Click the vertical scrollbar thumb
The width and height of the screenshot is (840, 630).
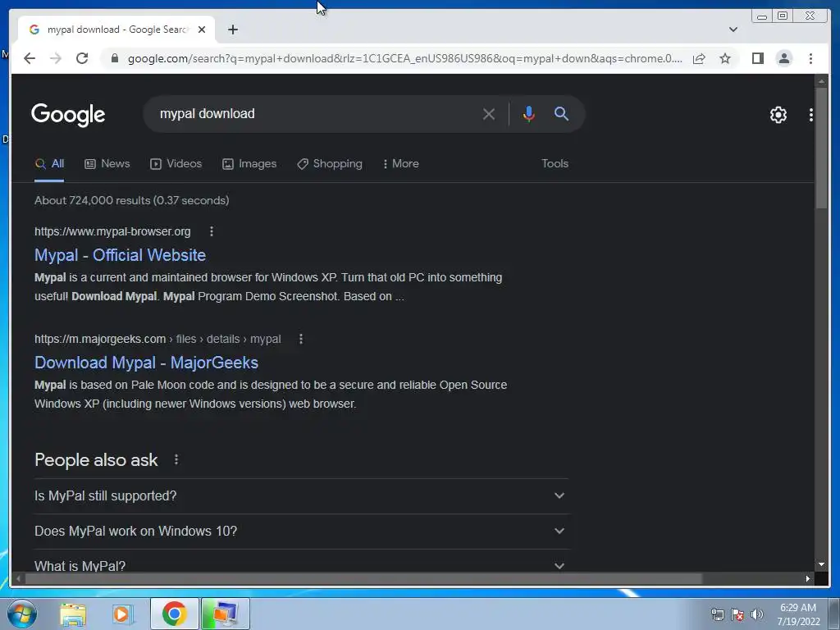[821, 150]
